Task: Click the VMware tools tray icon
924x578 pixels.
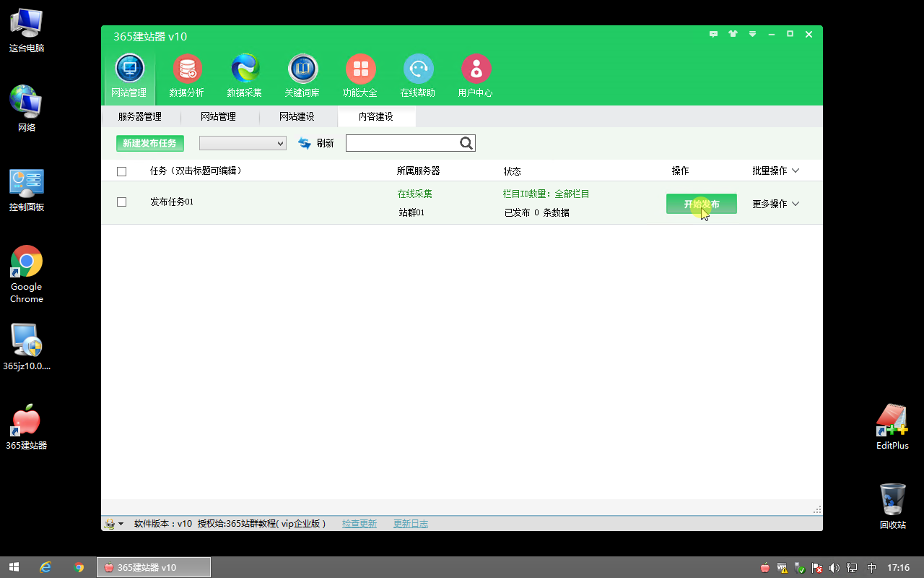Action: point(783,568)
